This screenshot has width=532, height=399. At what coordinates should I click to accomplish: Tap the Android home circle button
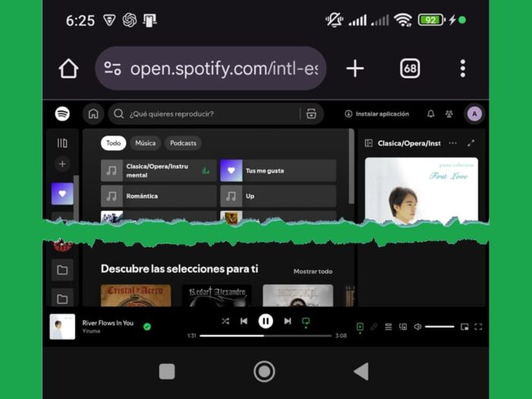pos(264,372)
